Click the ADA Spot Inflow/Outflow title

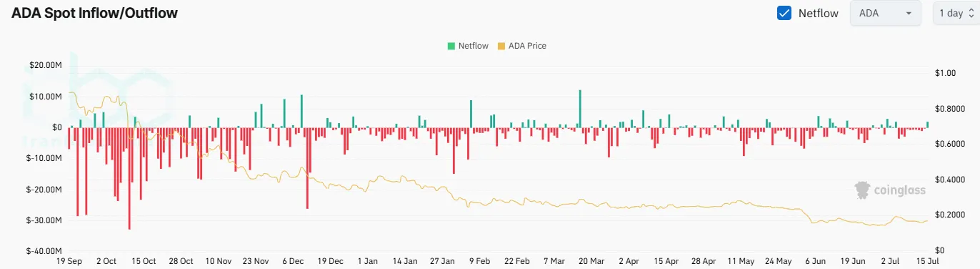[95, 13]
